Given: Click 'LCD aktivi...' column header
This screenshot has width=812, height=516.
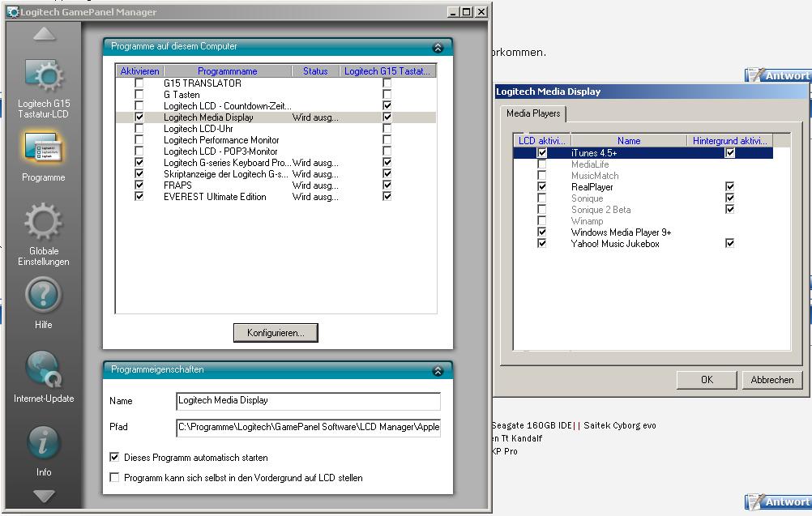Looking at the screenshot, I should [542, 140].
